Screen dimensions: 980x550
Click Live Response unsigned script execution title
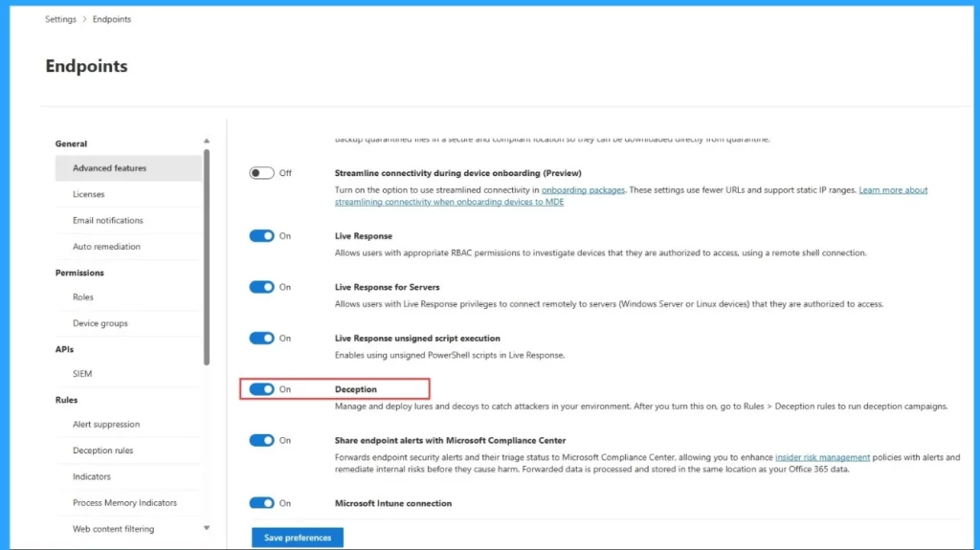pyautogui.click(x=417, y=338)
